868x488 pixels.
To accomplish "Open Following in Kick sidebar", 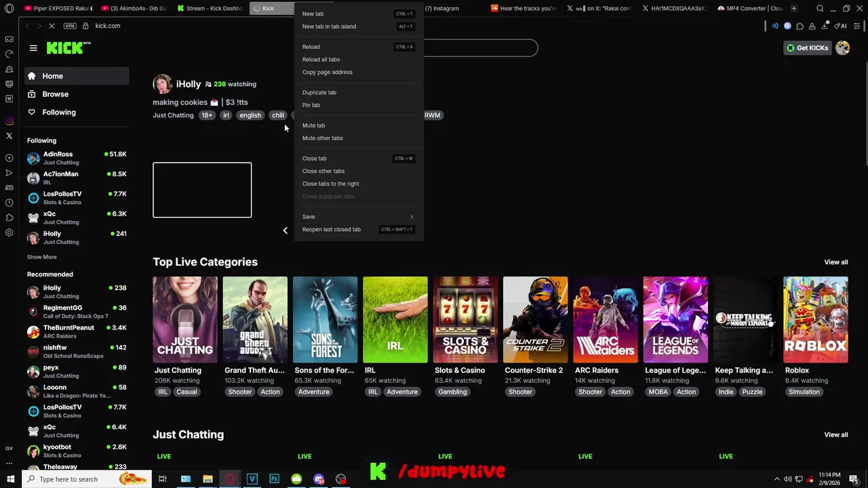I will click(77, 112).
